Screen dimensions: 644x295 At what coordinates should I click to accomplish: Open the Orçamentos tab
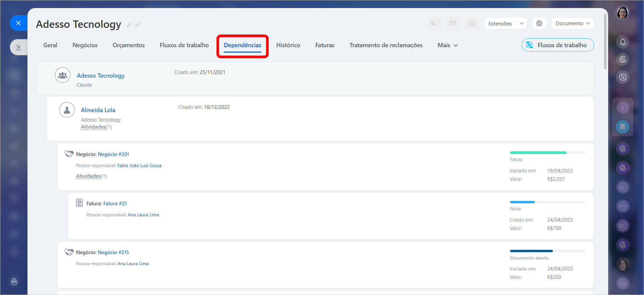(129, 45)
